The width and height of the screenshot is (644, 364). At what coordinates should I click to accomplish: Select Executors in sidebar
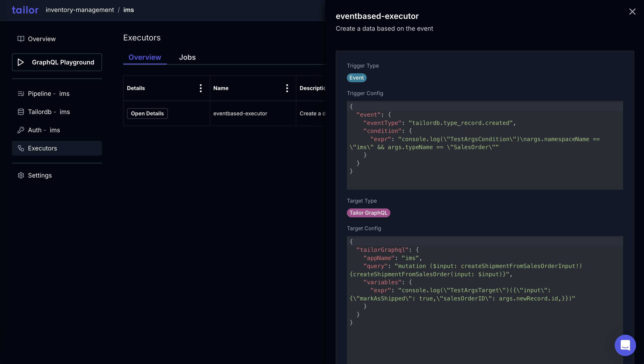click(x=57, y=148)
